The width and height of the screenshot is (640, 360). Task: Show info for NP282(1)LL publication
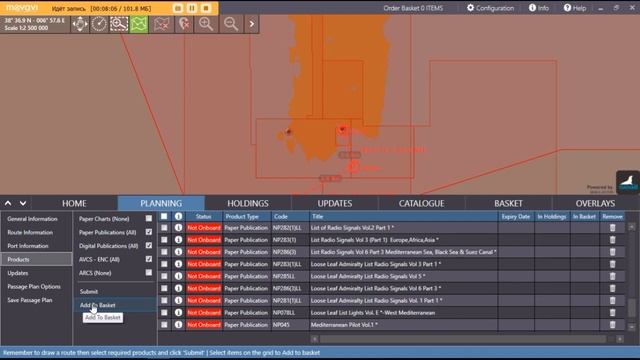178,228
